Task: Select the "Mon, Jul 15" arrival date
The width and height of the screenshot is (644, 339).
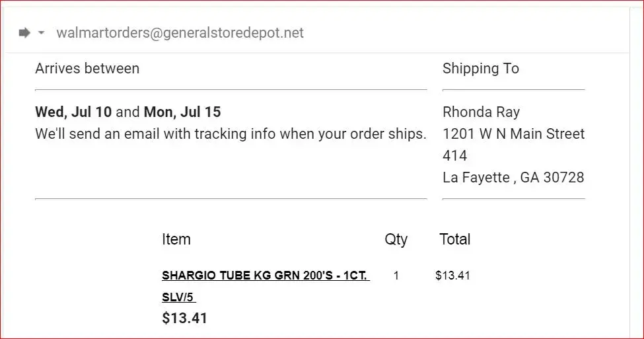Action: [182, 112]
